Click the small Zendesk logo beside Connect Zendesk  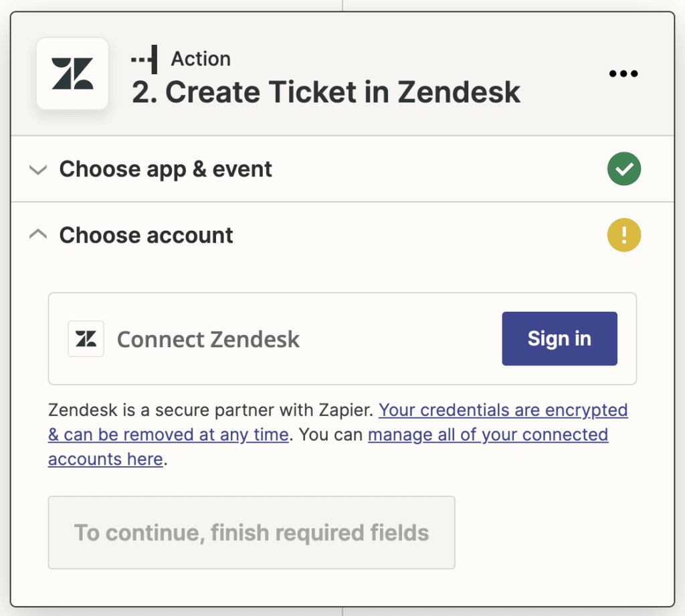[x=86, y=339]
